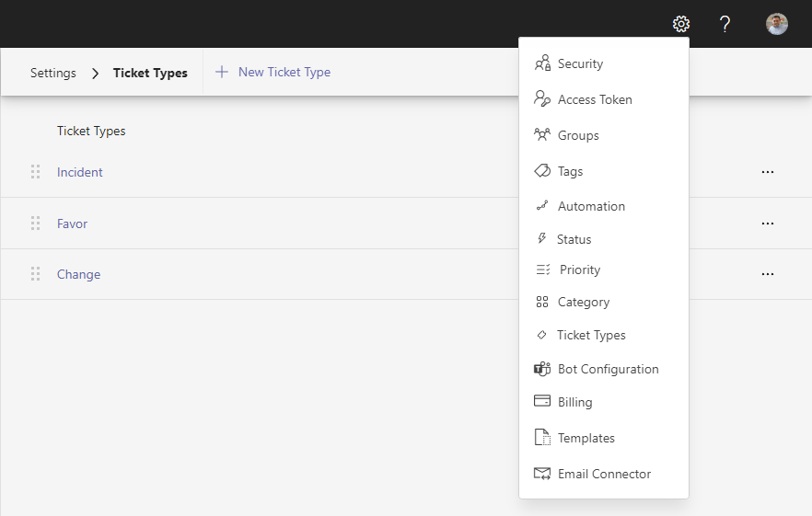Select Automation from the settings menu

[591, 206]
